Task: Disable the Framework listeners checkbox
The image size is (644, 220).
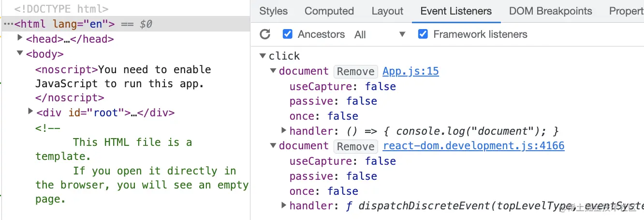Action: point(423,34)
